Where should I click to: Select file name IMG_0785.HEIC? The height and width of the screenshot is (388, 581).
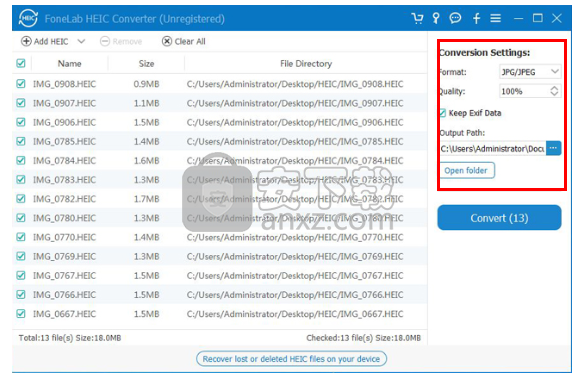[x=64, y=142]
